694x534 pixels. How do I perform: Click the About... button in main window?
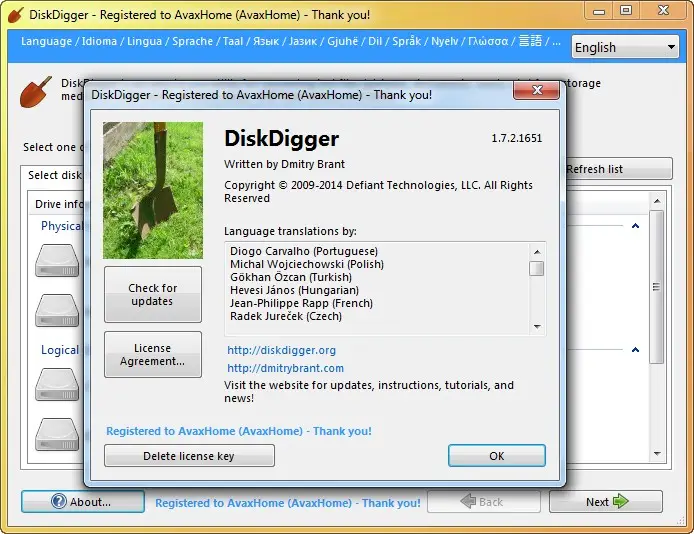click(x=83, y=502)
